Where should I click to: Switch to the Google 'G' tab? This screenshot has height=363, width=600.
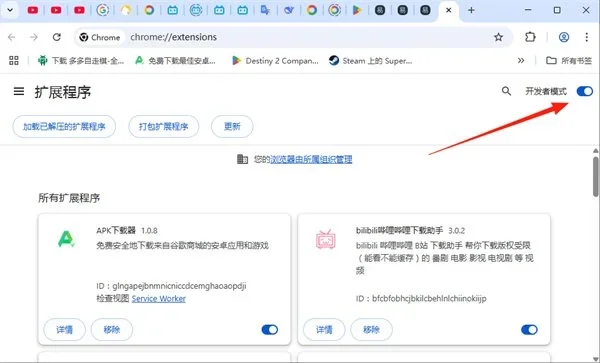coord(103,10)
